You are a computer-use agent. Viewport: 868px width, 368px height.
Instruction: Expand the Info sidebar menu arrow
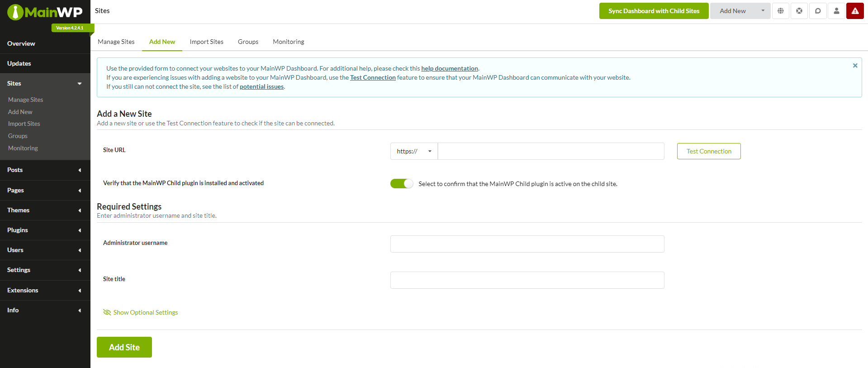pyautogui.click(x=80, y=311)
